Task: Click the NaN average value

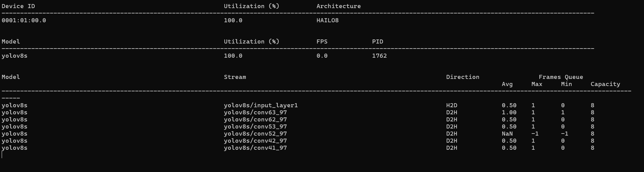Action: tap(507, 134)
